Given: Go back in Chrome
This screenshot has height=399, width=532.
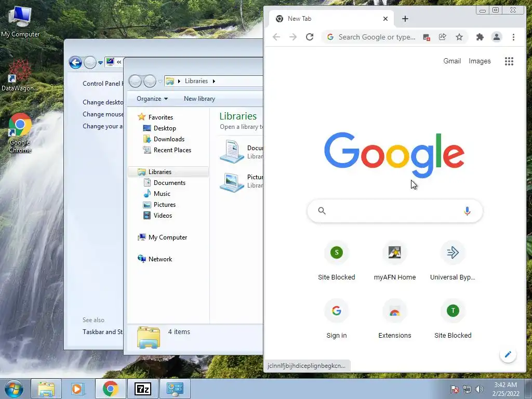Looking at the screenshot, I should coord(276,37).
